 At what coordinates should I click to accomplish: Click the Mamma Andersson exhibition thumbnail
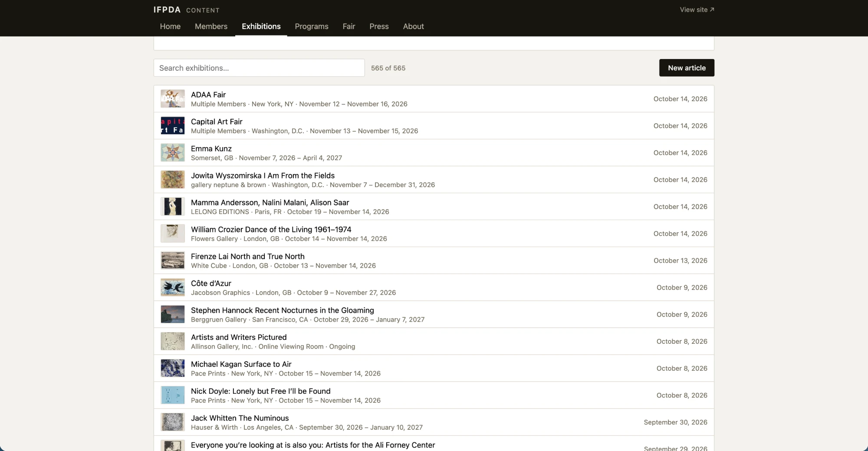coord(173,207)
